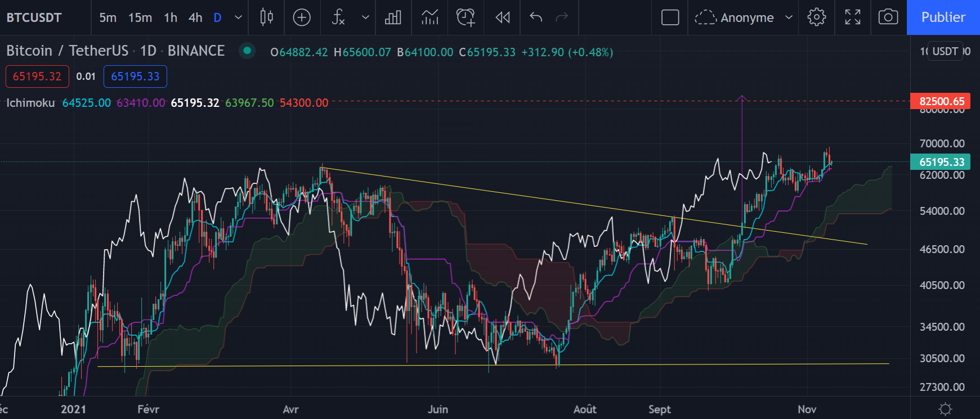The image size is (980, 419).
Task: Select the 15m timeframe
Action: 140,17
